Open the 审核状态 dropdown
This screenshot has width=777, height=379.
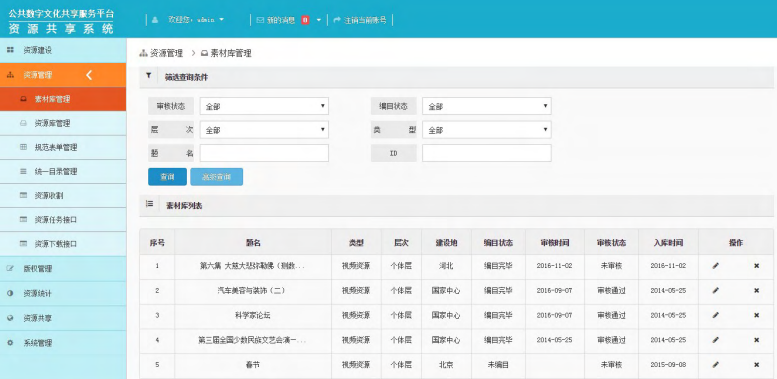[264, 106]
